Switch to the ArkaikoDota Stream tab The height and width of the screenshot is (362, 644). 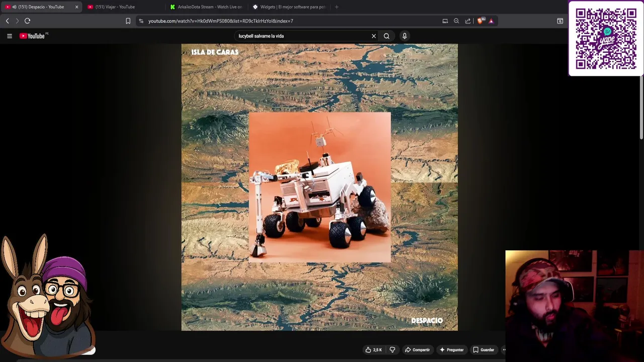206,7
